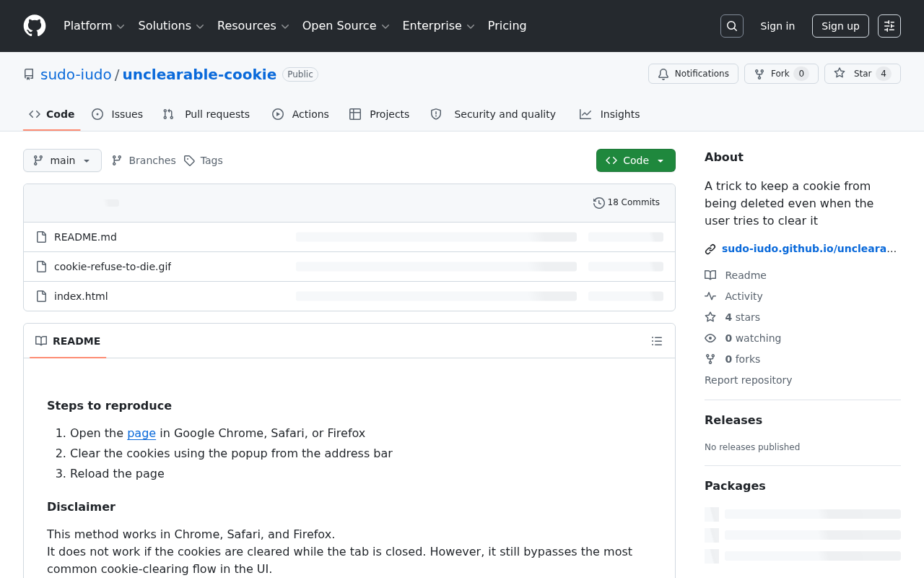Expand the Open Source menu

346,26
